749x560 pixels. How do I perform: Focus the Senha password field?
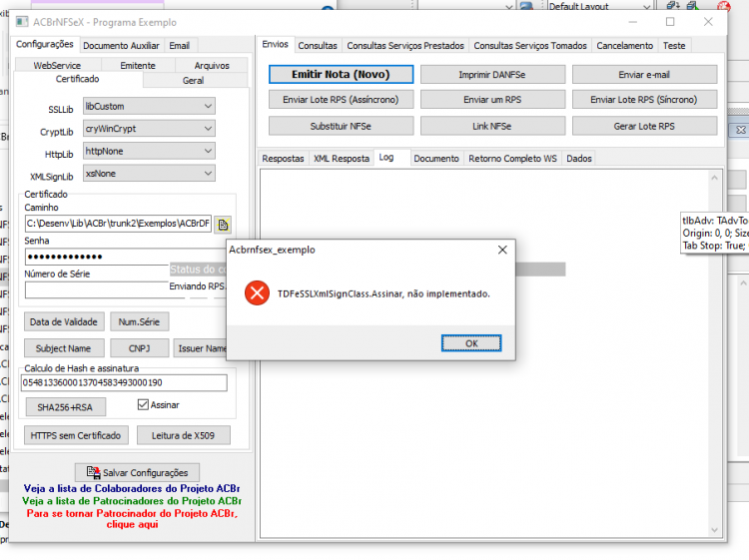click(125, 257)
